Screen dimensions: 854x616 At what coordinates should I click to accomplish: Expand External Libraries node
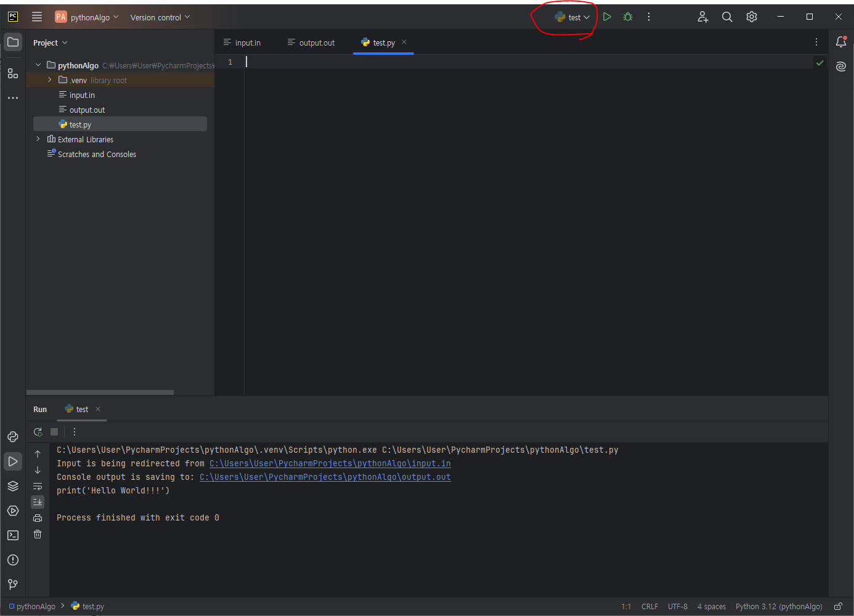pos(38,139)
